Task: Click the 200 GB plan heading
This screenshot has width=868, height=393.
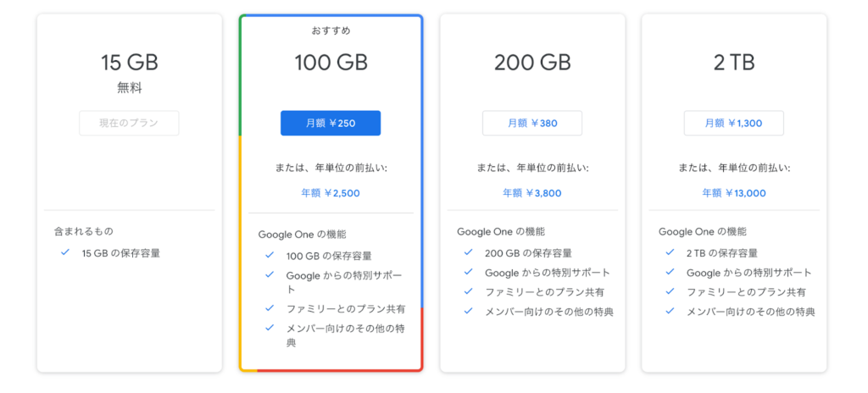Action: point(532,63)
